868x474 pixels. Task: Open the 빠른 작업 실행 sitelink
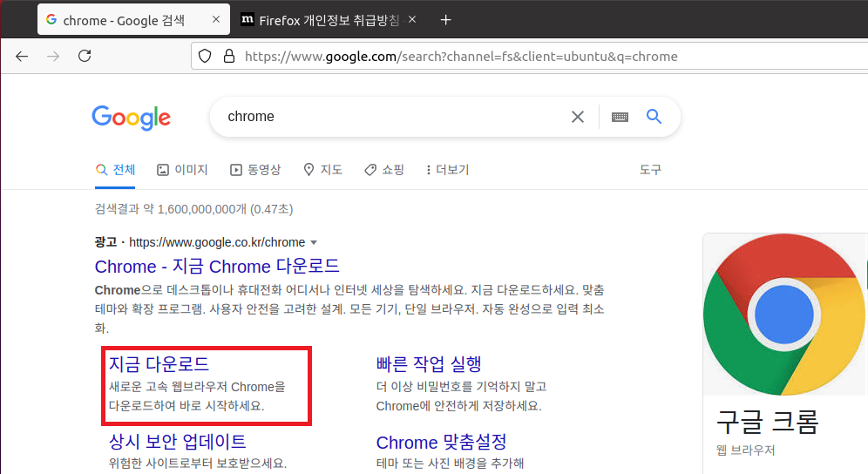(429, 364)
